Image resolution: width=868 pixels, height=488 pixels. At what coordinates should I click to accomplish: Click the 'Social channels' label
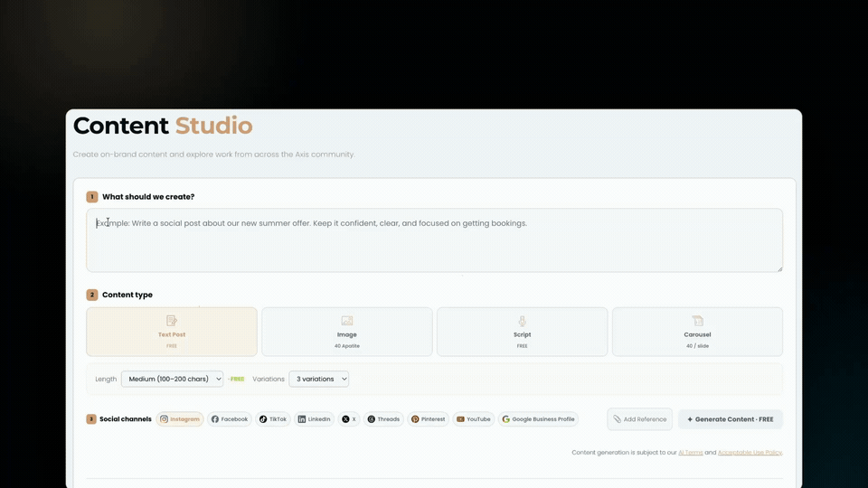pos(125,419)
